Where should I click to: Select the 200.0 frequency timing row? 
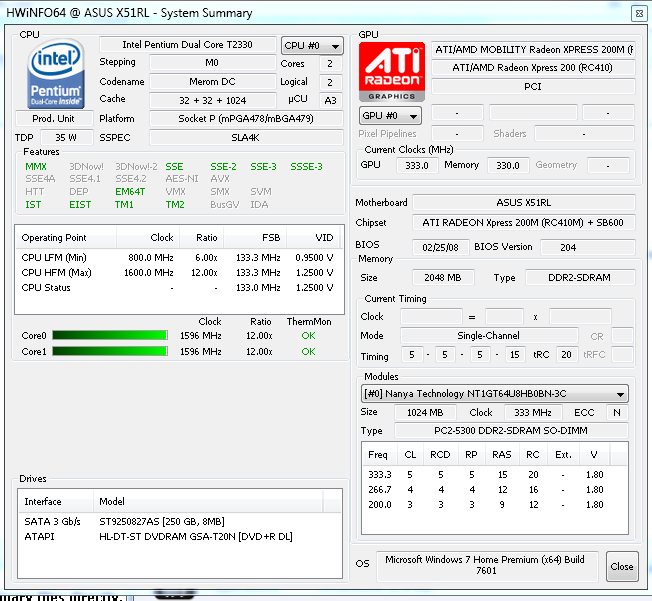494,505
